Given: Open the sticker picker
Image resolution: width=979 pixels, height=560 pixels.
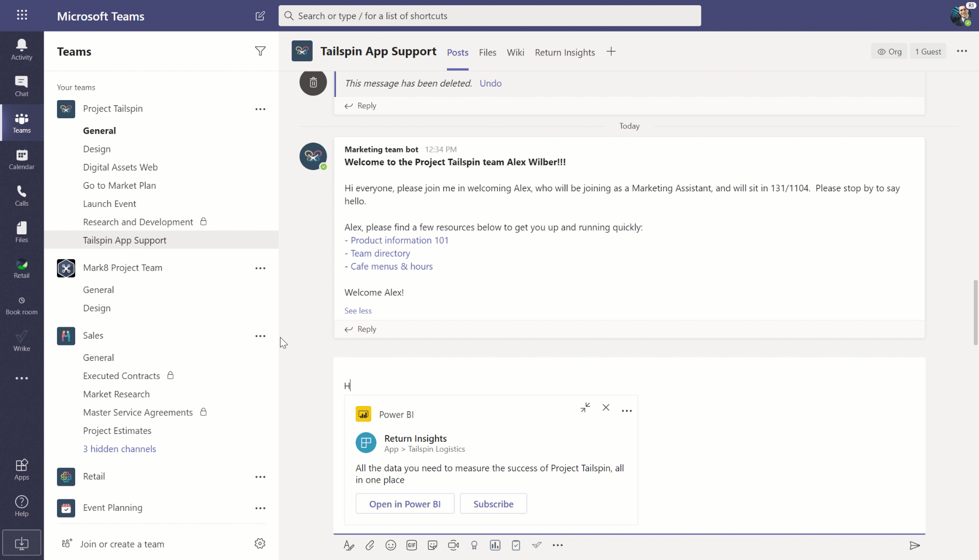Looking at the screenshot, I should [432, 545].
